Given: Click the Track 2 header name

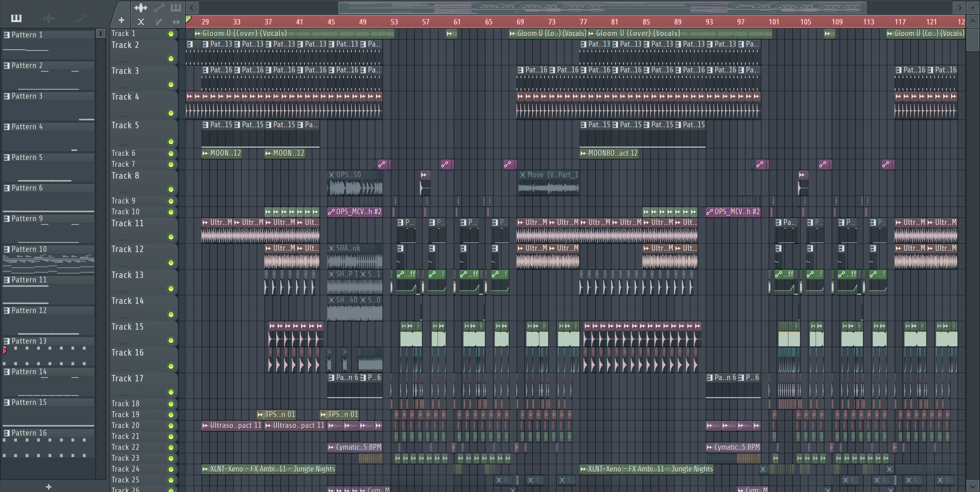Looking at the screenshot, I should click(125, 45).
